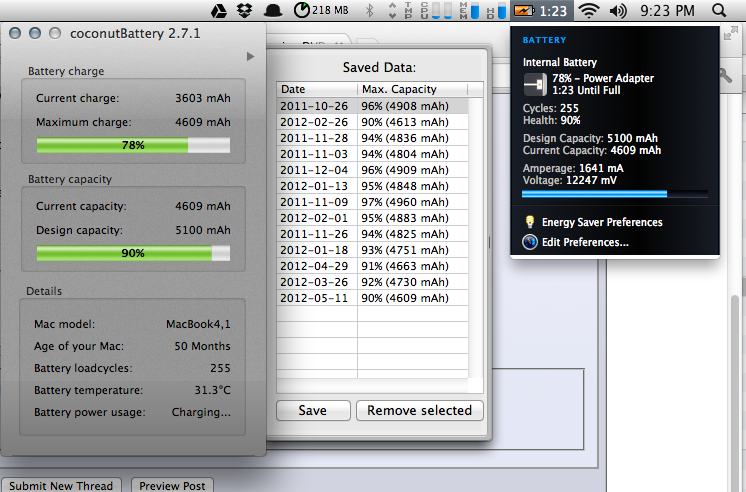Image resolution: width=746 pixels, height=492 pixels.
Task: Click Amperage: 1641 mA reading
Action: [x=573, y=168]
